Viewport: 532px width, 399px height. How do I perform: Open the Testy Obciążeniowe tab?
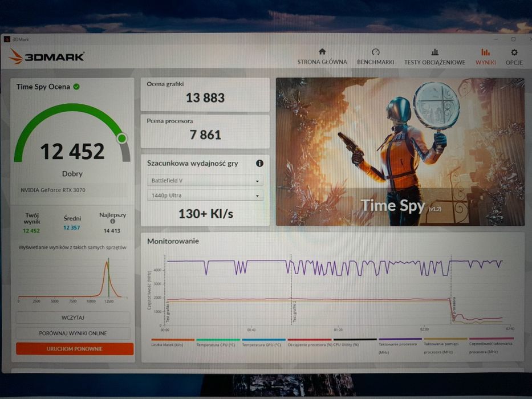(x=434, y=56)
